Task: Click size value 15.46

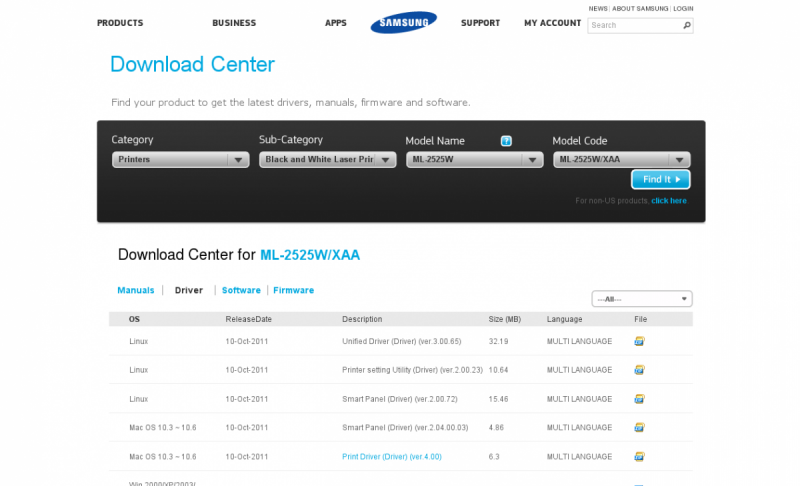Action: (x=498, y=399)
